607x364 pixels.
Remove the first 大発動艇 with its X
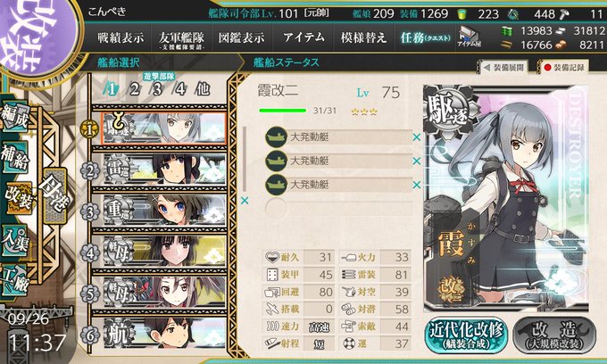[417, 137]
